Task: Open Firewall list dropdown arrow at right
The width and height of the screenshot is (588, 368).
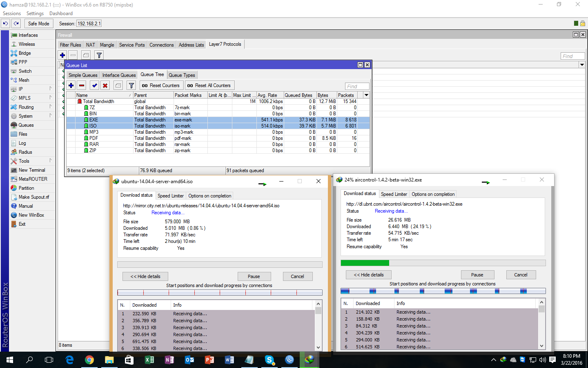Action: point(582,65)
